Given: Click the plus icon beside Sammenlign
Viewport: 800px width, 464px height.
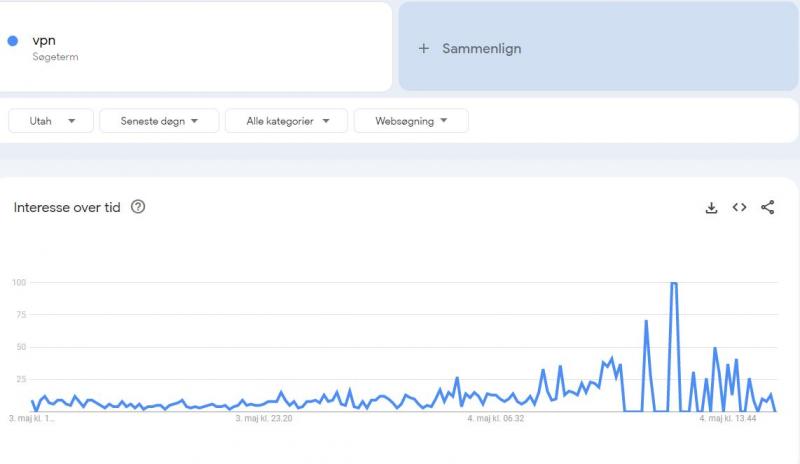Looking at the screenshot, I should pos(423,48).
